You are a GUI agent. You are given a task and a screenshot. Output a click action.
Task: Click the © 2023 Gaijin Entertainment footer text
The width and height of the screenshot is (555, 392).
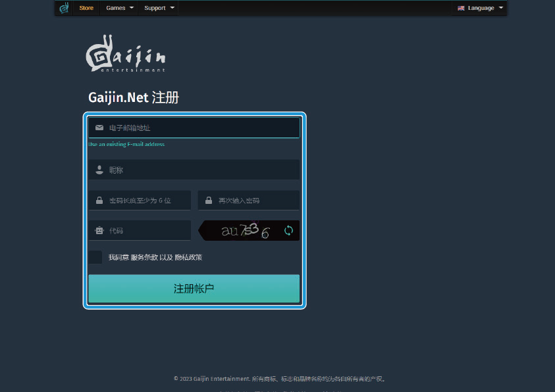[280, 379]
